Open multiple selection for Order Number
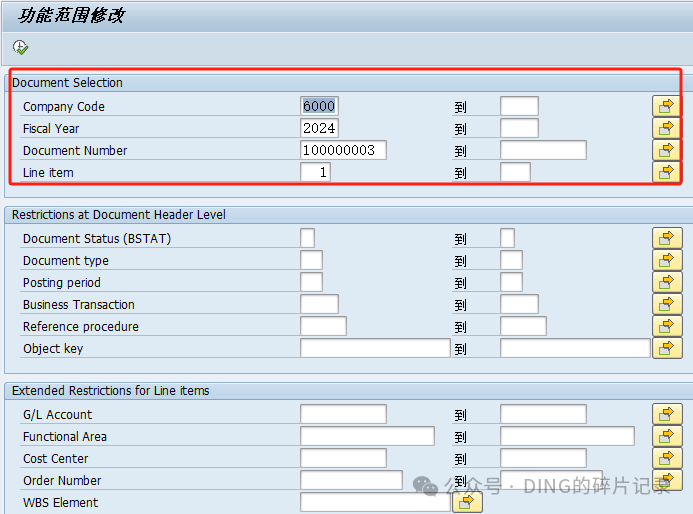 point(667,480)
